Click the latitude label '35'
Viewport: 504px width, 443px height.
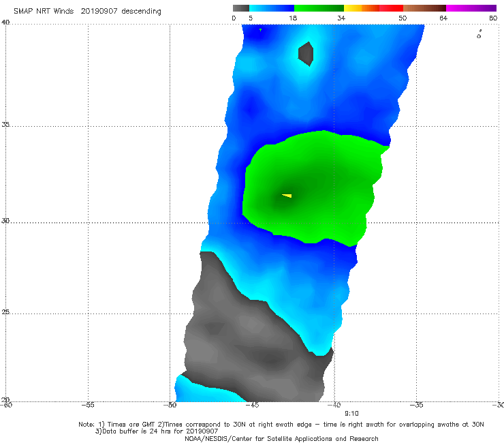coord(5,124)
